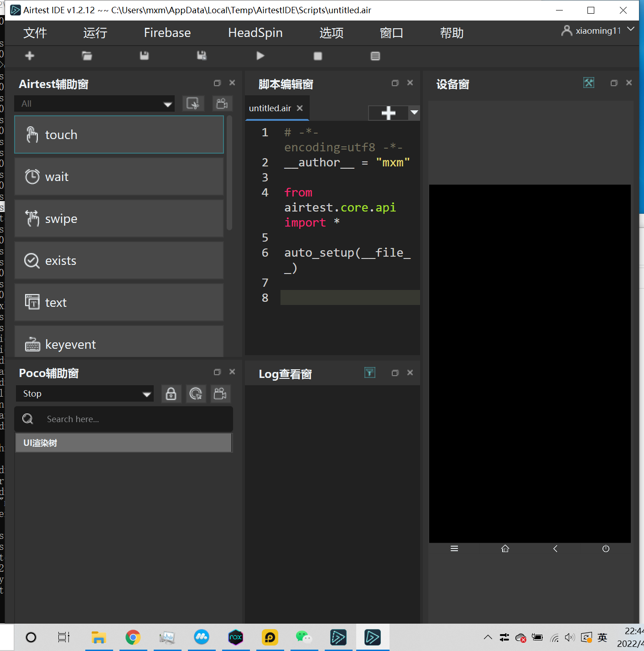Select the text command

click(x=119, y=302)
